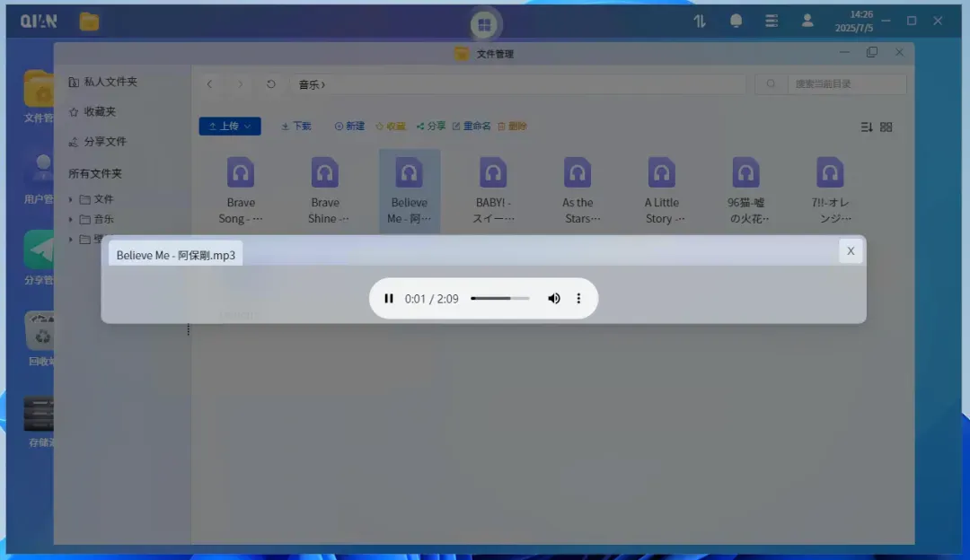
Task: Open the transfer tasks arrows icon
Action: [x=700, y=21]
